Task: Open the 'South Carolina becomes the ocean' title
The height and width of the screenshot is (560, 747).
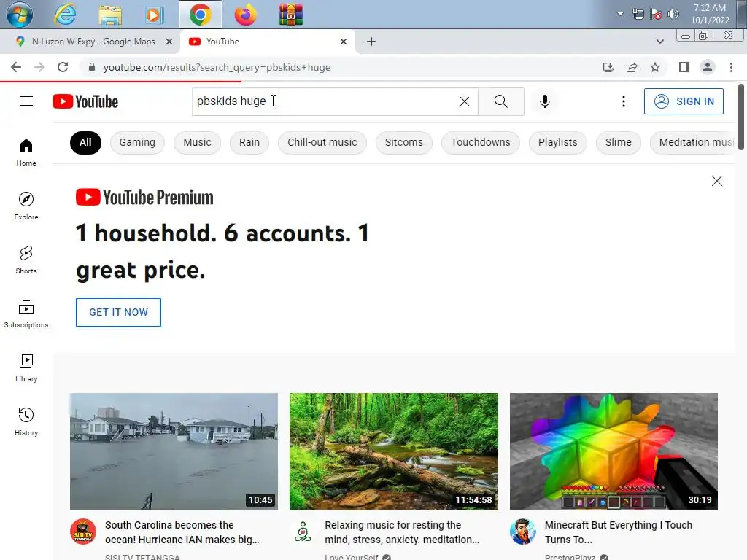Action: point(182,532)
